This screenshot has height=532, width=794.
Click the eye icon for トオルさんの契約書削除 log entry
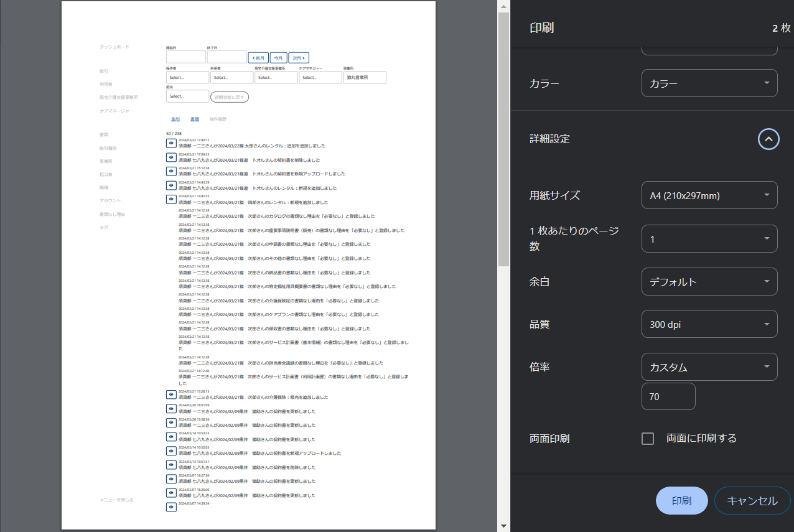tap(171, 157)
